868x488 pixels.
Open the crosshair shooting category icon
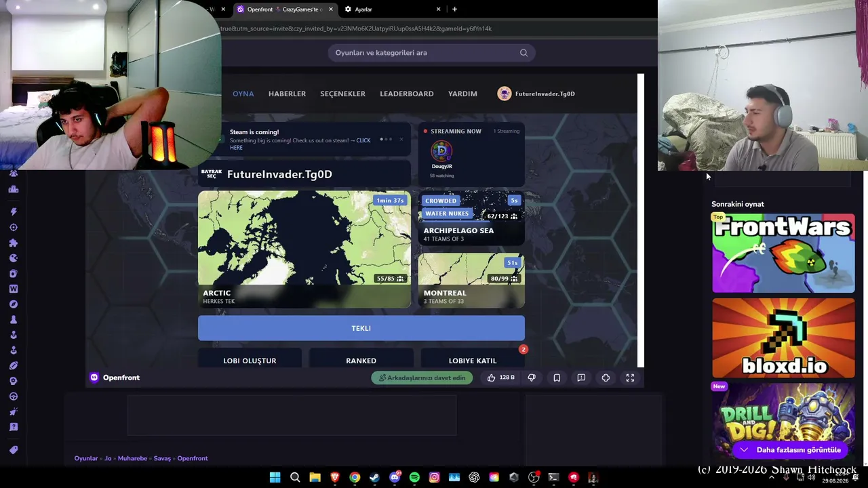point(14,228)
